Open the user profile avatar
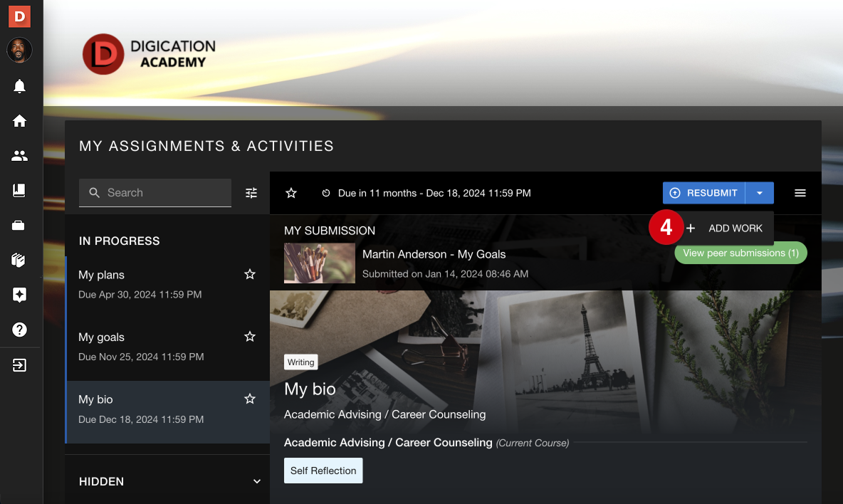843x504 pixels. point(19,51)
